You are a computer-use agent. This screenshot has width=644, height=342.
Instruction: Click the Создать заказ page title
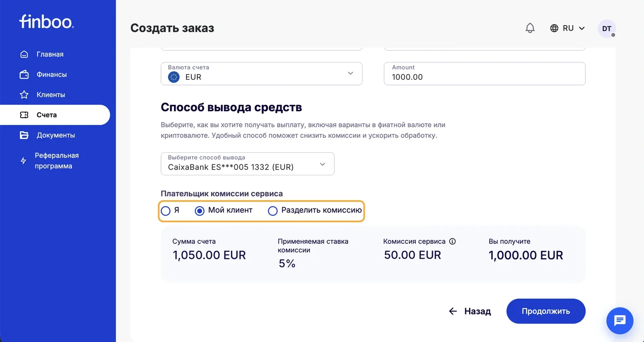(x=172, y=28)
